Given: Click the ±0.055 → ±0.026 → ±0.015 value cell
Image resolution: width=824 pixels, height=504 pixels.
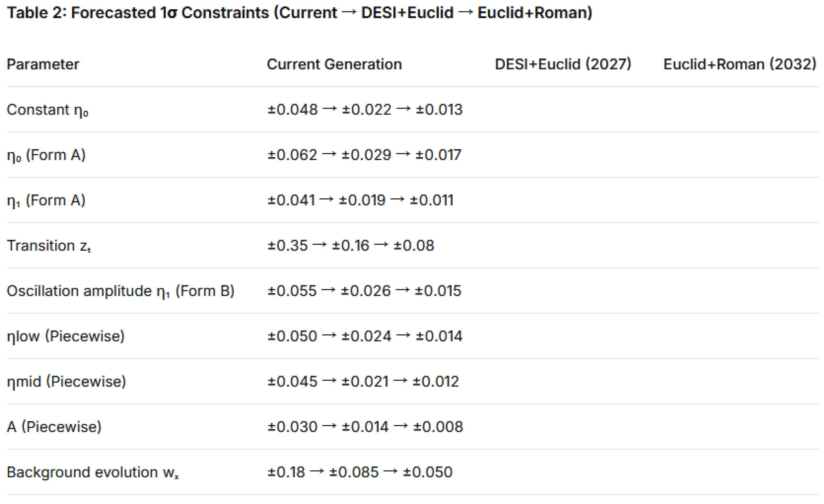Looking at the screenshot, I should (364, 291).
